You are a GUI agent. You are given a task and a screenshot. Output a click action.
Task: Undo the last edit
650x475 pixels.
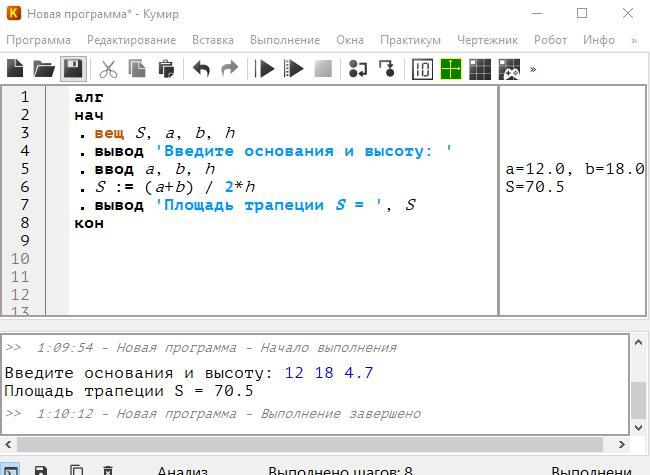[201, 69]
